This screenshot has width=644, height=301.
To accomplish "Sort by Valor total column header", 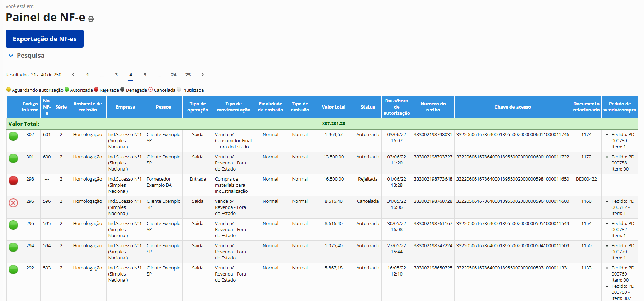I will click(333, 107).
